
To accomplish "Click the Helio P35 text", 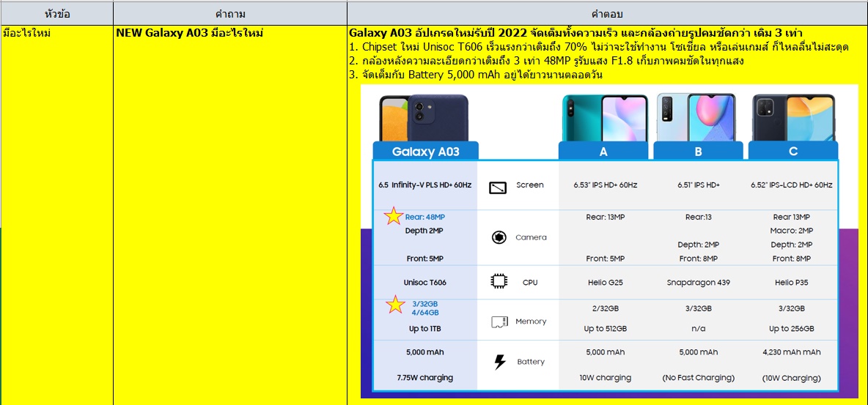I will 792,282.
